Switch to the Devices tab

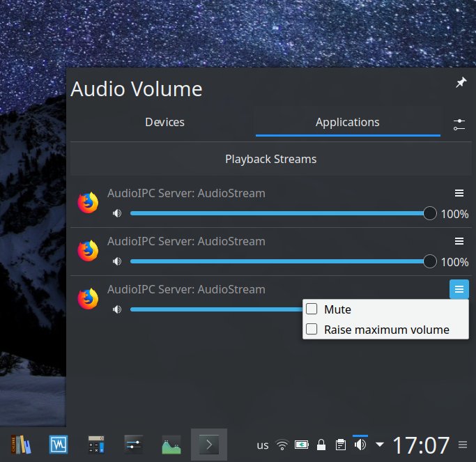[x=164, y=123]
